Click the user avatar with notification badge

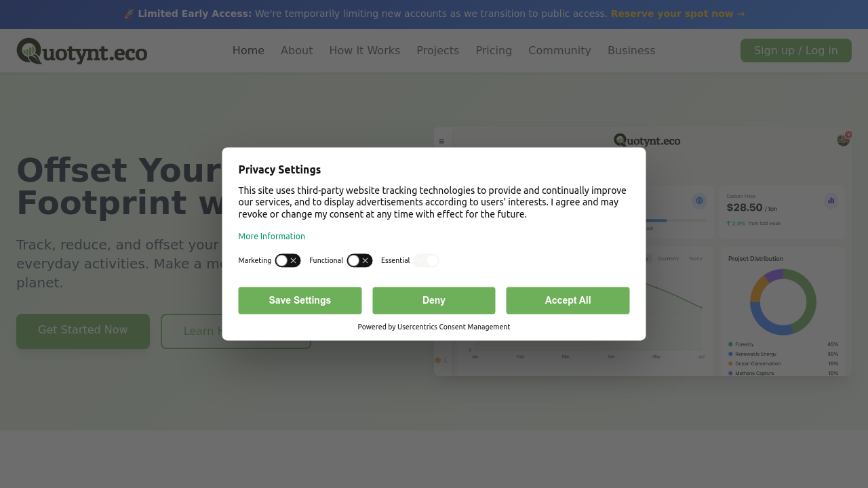pyautogui.click(x=843, y=140)
